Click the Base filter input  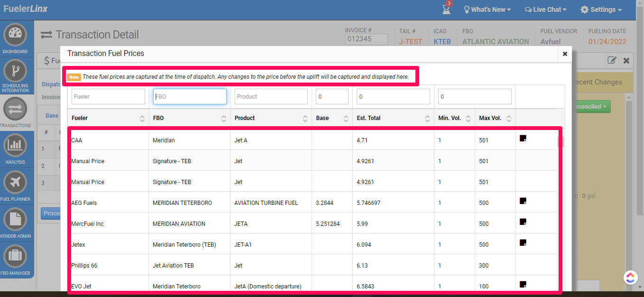coord(332,96)
